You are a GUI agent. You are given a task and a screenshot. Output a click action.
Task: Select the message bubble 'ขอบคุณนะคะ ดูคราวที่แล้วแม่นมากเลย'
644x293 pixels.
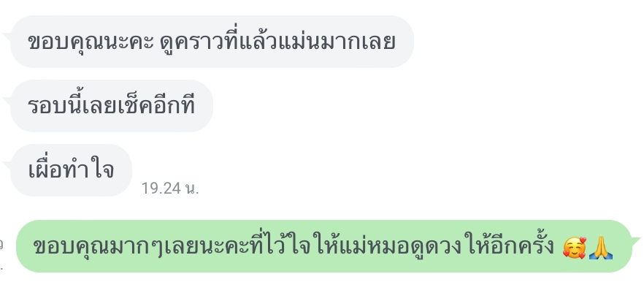click(212, 42)
